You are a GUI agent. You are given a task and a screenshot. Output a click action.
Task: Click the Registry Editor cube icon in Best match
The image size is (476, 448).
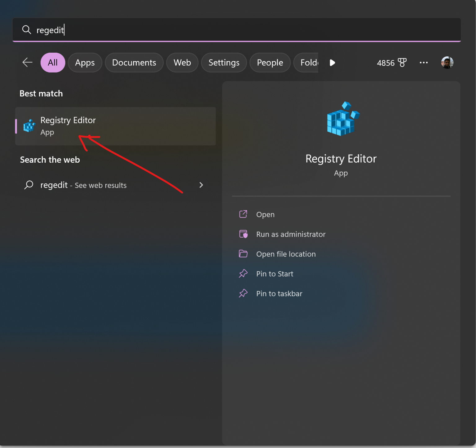tap(29, 126)
